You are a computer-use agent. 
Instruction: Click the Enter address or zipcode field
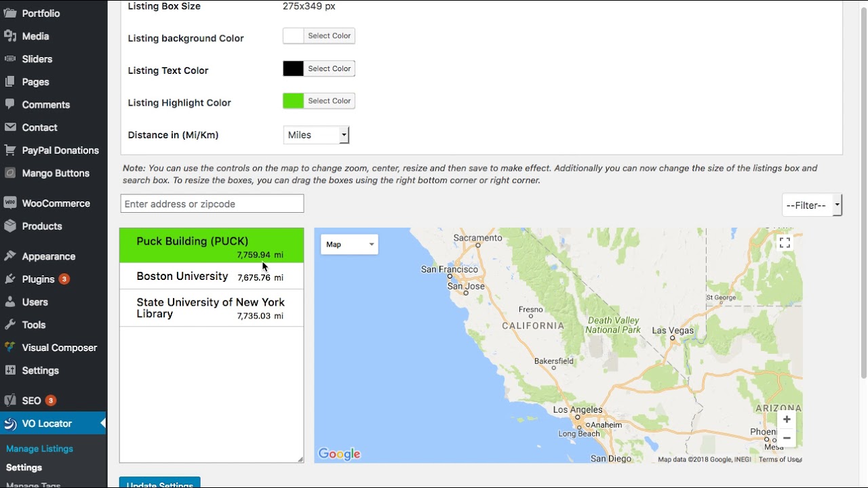tap(212, 203)
